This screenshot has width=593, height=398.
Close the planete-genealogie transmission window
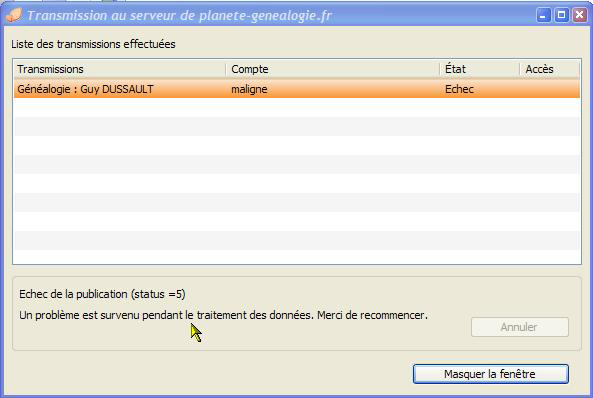click(580, 15)
